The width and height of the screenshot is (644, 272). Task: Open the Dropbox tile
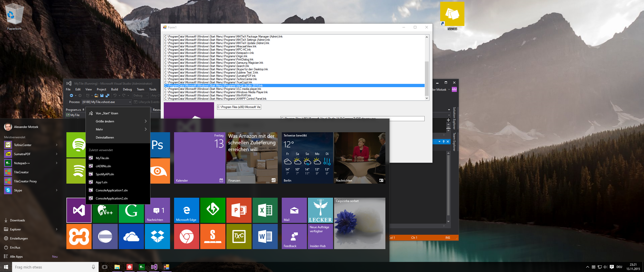(157, 236)
